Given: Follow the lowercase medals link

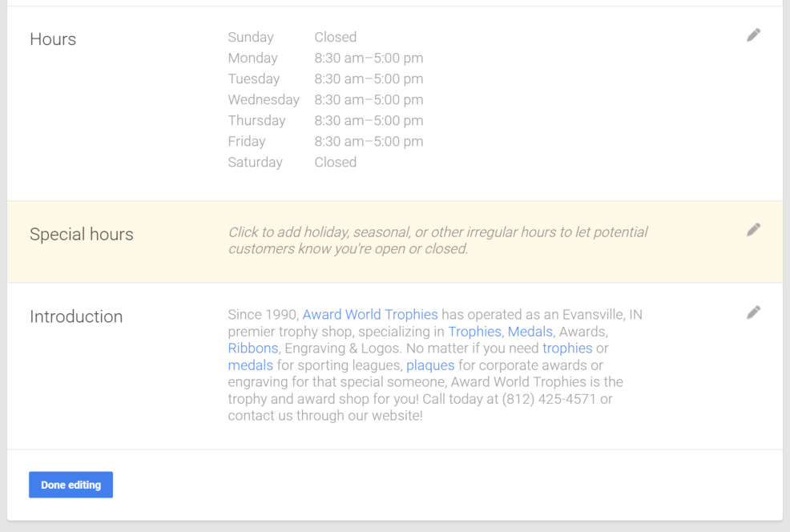Looking at the screenshot, I should point(251,365).
